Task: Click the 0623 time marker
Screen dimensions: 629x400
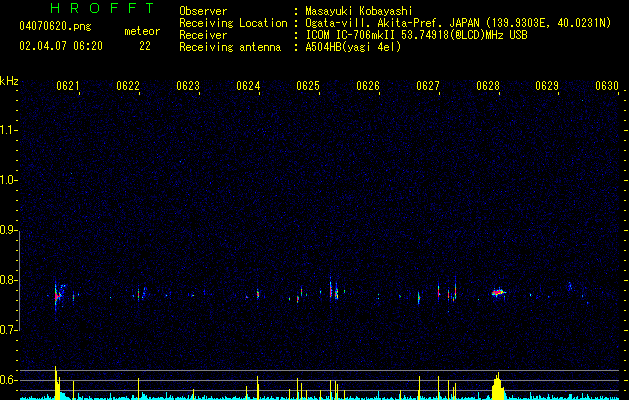Action: pos(188,86)
